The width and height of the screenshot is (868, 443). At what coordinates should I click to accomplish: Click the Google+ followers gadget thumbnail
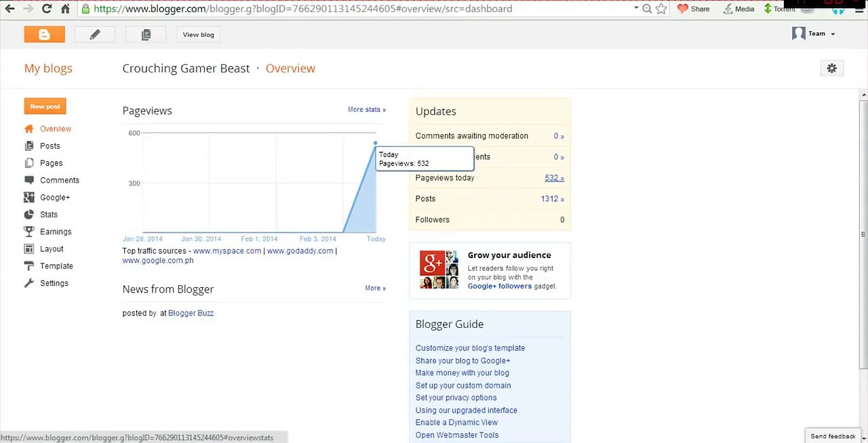pos(439,270)
